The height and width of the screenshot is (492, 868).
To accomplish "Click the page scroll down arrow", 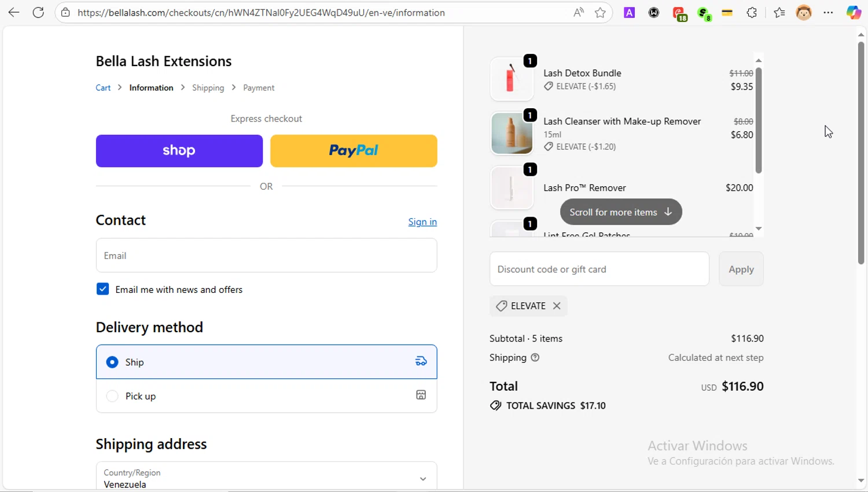I will [x=861, y=480].
